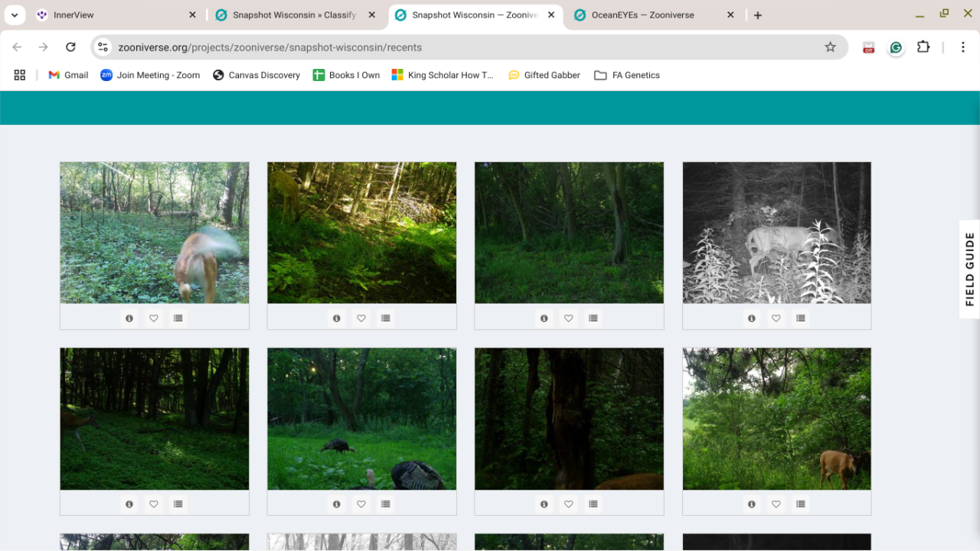Open the Canvas Discovery bookmark
The image size is (980, 551).
tap(256, 75)
